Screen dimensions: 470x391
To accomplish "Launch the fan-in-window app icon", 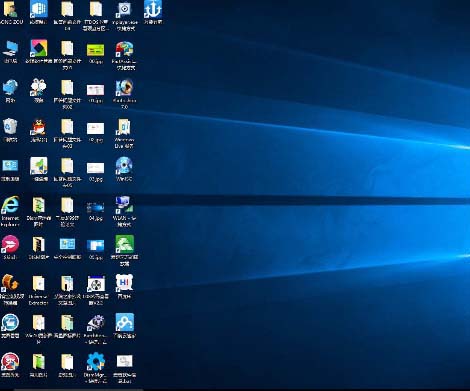I will [x=96, y=283].
